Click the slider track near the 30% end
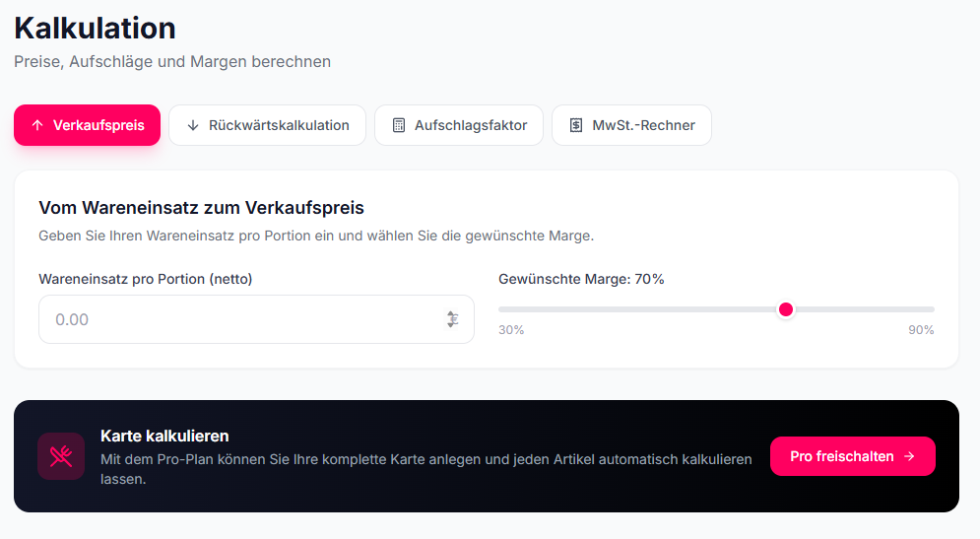Screen dimensions: 980x539 [522, 309]
